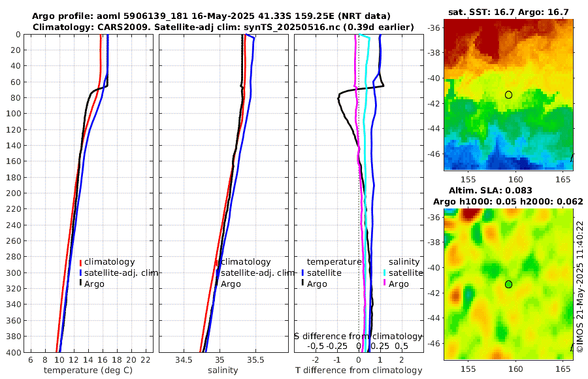The image size is (588, 379).
Task: Click SLA map longitude tick '165'
Action: click(563, 369)
